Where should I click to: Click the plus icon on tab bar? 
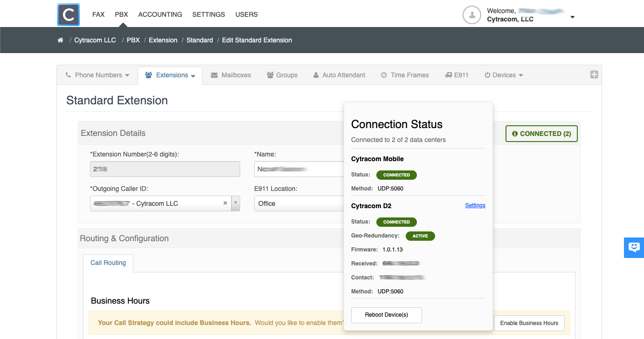tap(594, 75)
